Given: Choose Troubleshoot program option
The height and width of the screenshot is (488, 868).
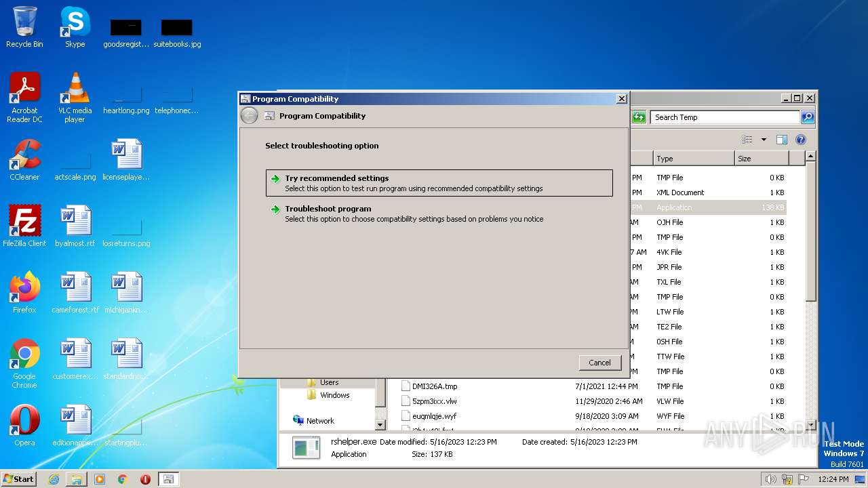Looking at the screenshot, I should (x=439, y=213).
